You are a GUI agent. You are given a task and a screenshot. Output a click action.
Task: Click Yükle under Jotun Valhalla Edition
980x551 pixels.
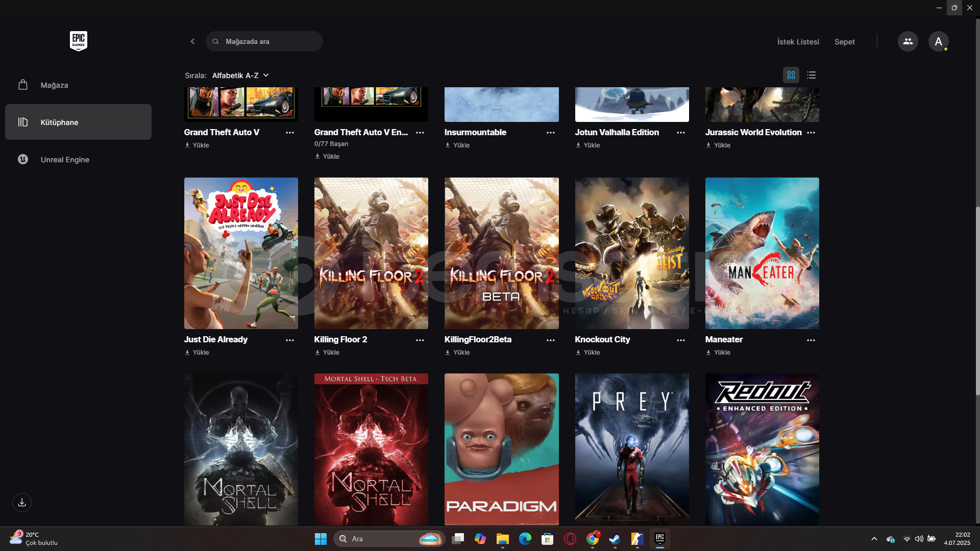[x=587, y=145]
